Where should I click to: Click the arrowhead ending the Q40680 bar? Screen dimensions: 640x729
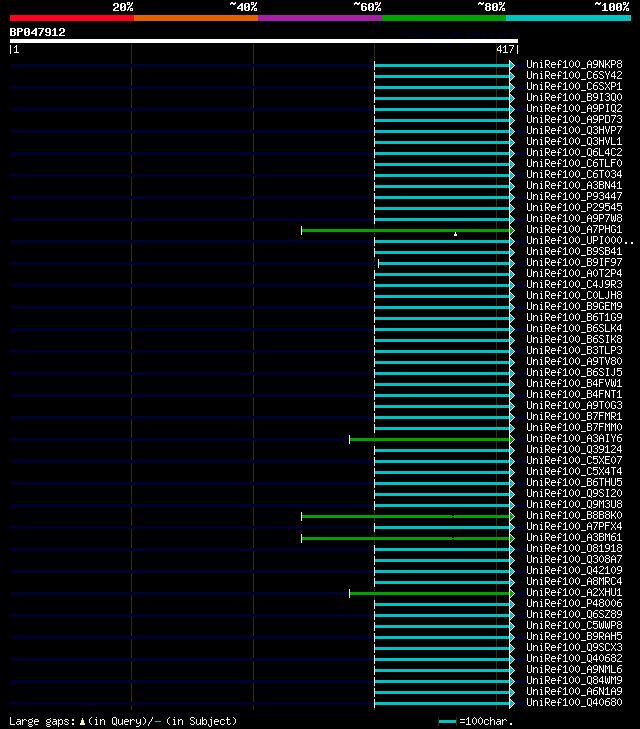point(512,703)
